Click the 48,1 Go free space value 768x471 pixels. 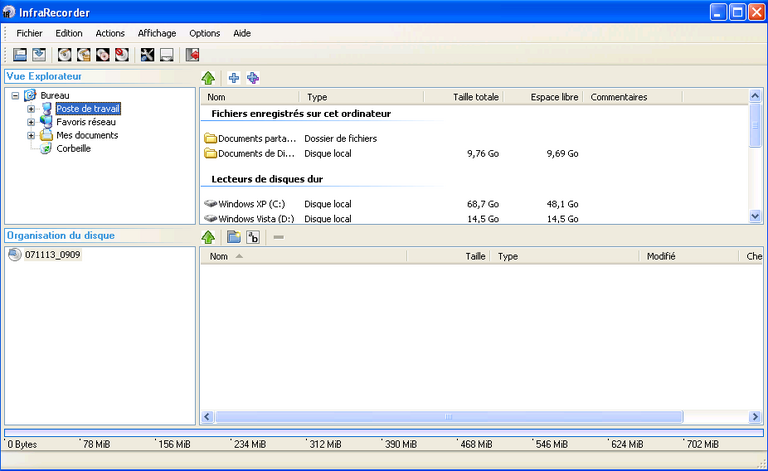tap(562, 204)
